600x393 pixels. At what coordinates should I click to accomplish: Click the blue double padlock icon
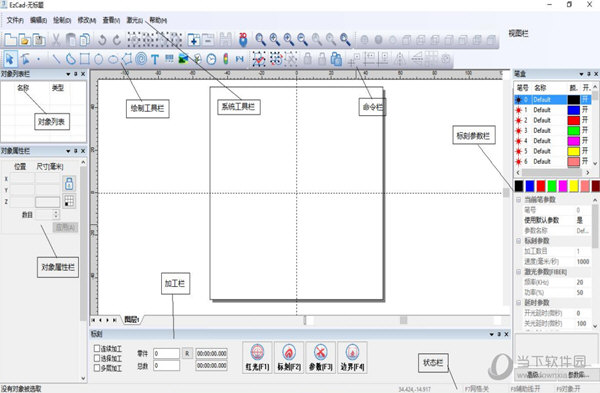tap(336, 59)
